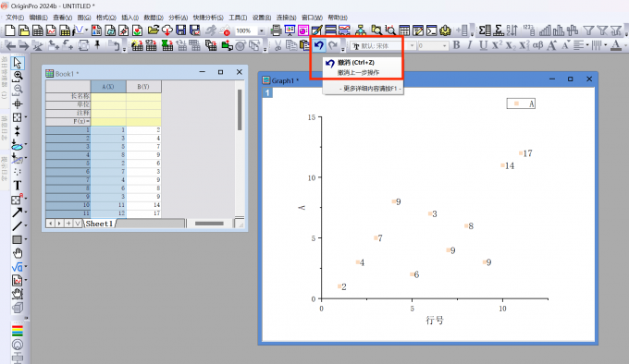Viewport: 629px width, 364px height.
Task: Expand the Arrow tool flyout arrow
Action: point(26,212)
